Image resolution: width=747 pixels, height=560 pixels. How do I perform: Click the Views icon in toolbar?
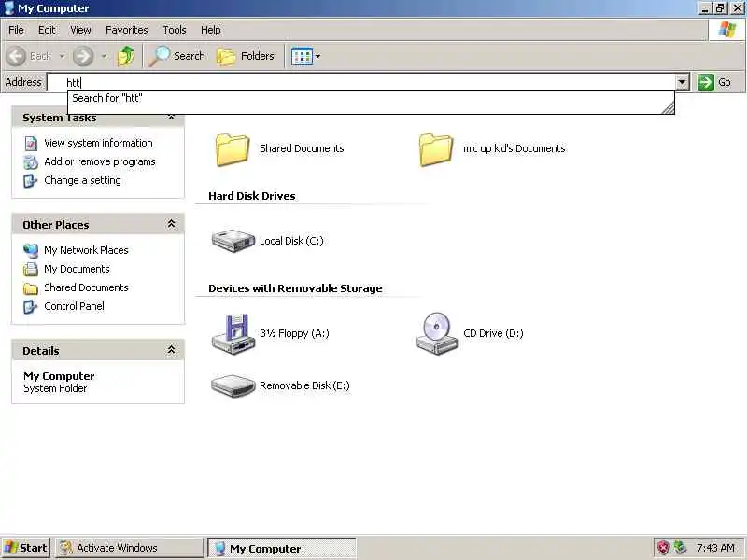[x=302, y=57]
